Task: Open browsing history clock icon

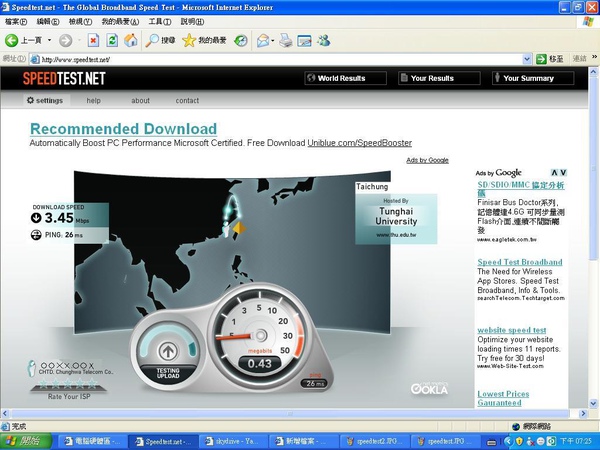Action: click(x=241, y=40)
